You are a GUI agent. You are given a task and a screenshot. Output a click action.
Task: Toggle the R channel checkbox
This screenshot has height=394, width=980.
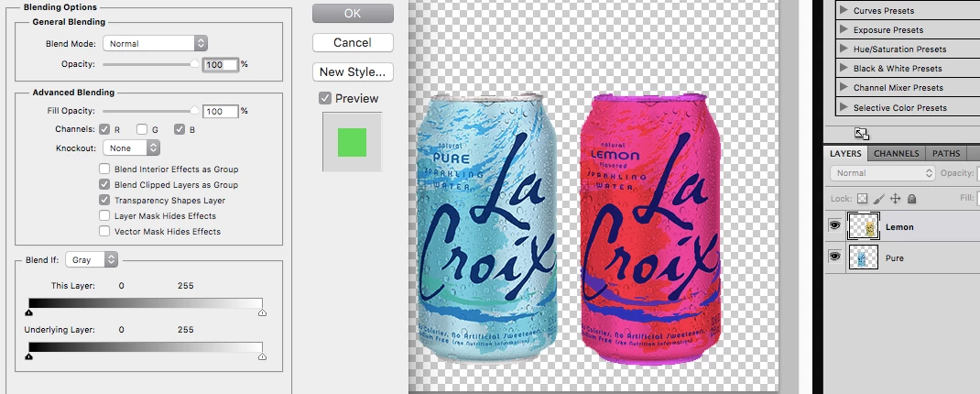click(x=104, y=129)
